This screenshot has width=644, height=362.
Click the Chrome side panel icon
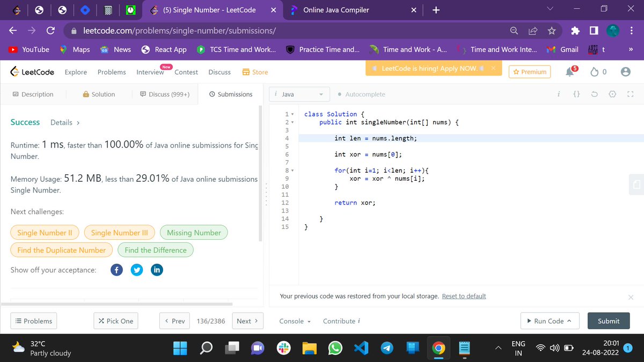coord(594,31)
